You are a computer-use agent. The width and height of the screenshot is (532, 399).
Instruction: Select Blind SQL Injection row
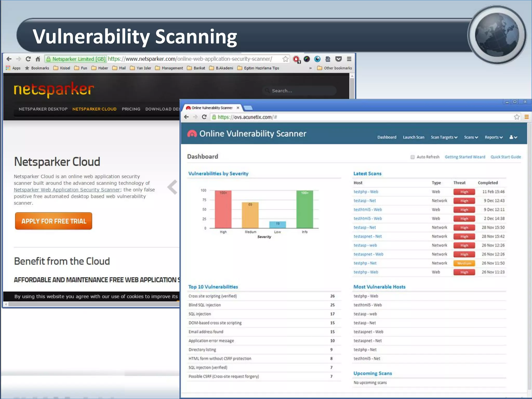(x=264, y=305)
